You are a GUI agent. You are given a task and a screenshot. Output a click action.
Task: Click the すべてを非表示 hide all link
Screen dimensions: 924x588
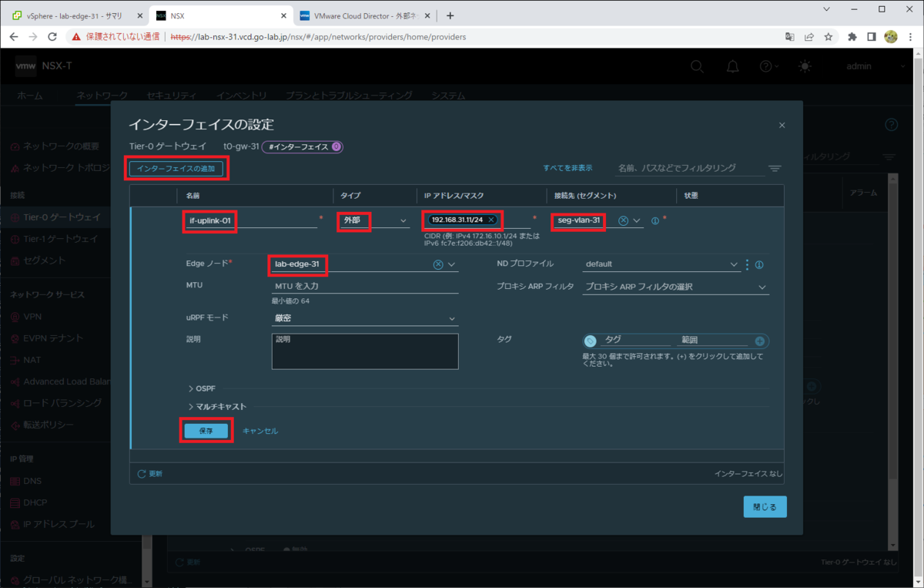click(x=567, y=168)
